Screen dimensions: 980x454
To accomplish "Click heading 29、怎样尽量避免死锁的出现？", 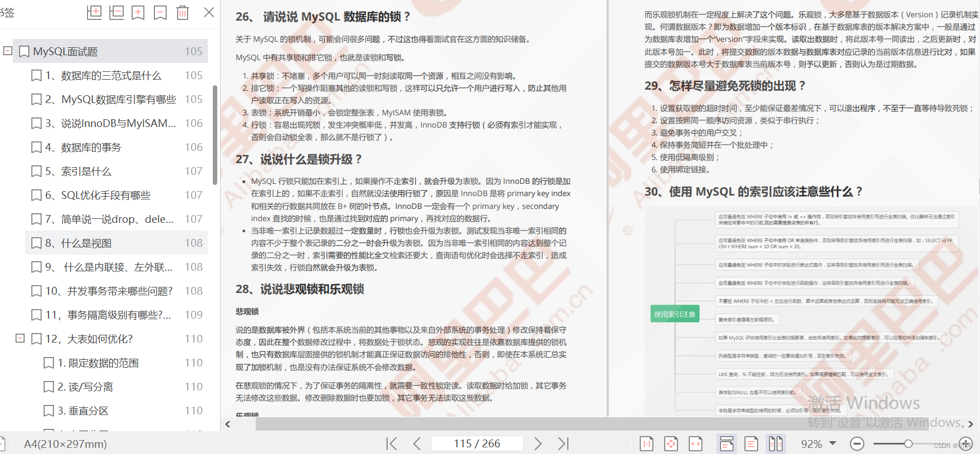I will click(725, 86).
